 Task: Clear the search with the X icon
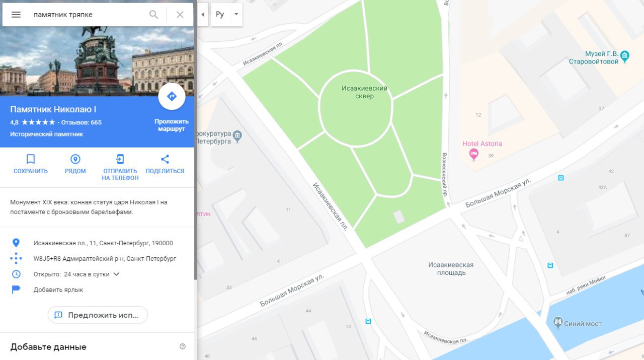click(180, 15)
